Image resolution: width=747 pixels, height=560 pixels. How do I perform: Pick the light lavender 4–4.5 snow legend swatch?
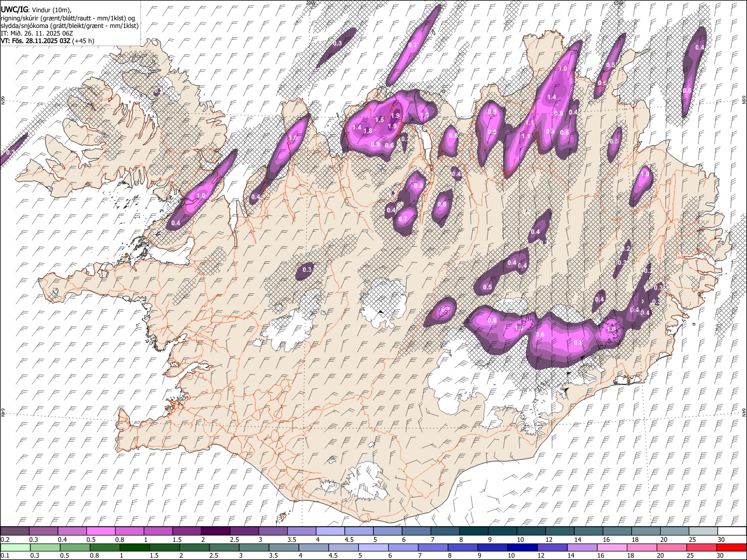tap(330, 531)
